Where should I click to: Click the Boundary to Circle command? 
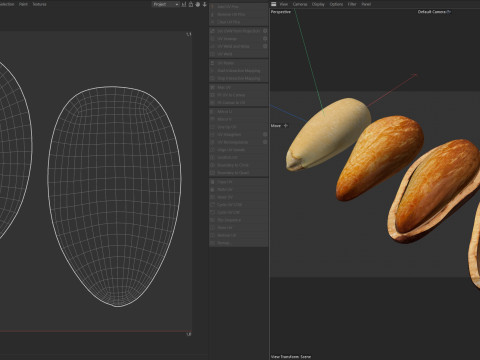point(239,165)
